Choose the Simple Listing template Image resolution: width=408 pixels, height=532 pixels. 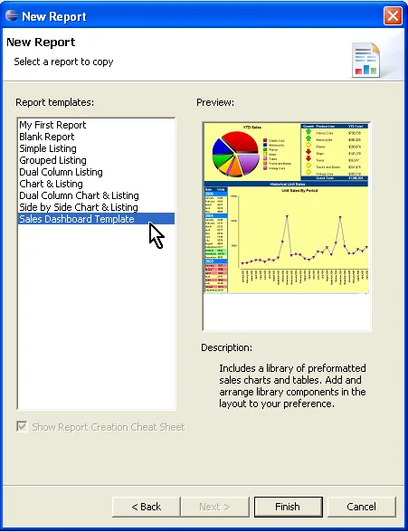(48, 148)
